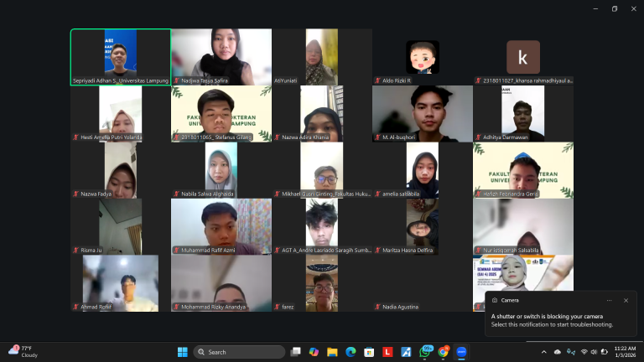Select Maritza Hasna Delfira video tile
644x362 pixels.
point(423,227)
